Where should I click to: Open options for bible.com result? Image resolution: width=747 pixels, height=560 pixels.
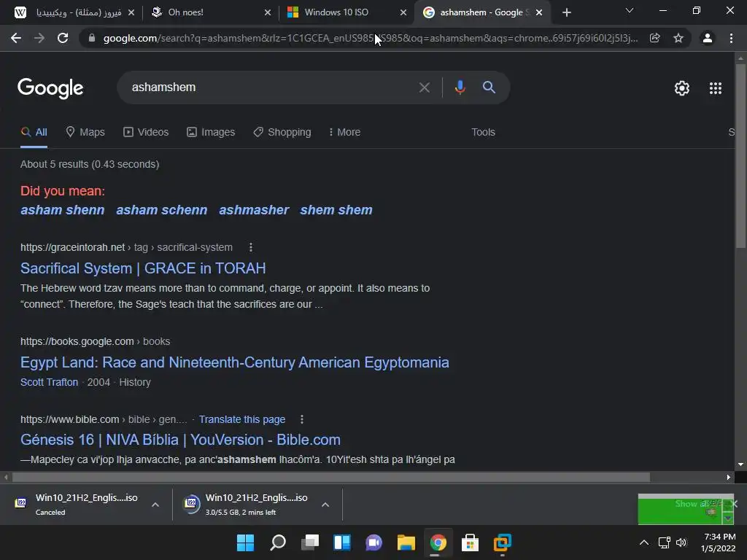[x=301, y=419]
